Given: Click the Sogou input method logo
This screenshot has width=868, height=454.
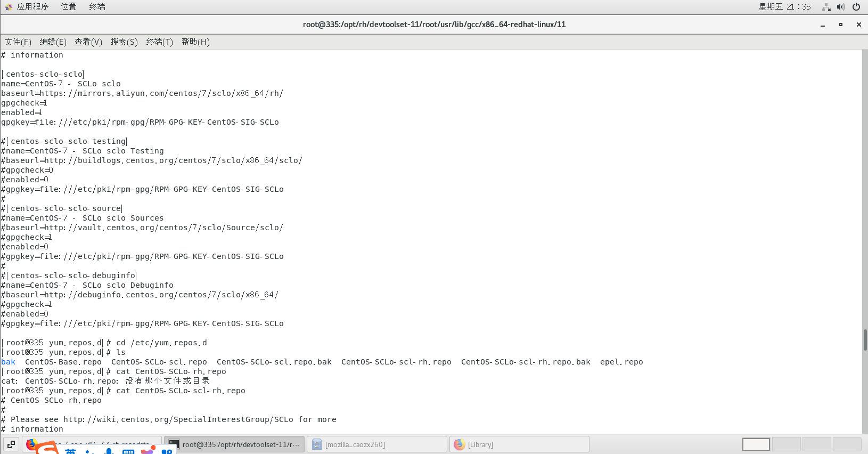Looking at the screenshot, I should pyautogui.click(x=47, y=448).
